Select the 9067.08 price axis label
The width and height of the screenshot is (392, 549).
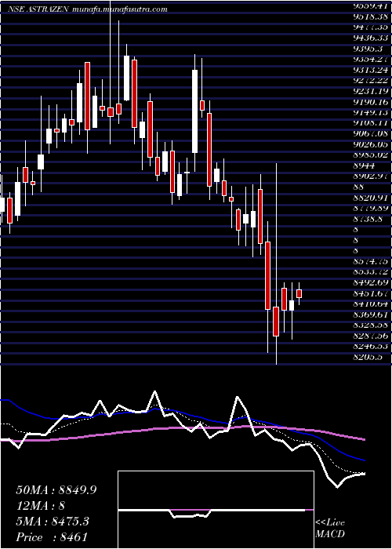[372, 134]
